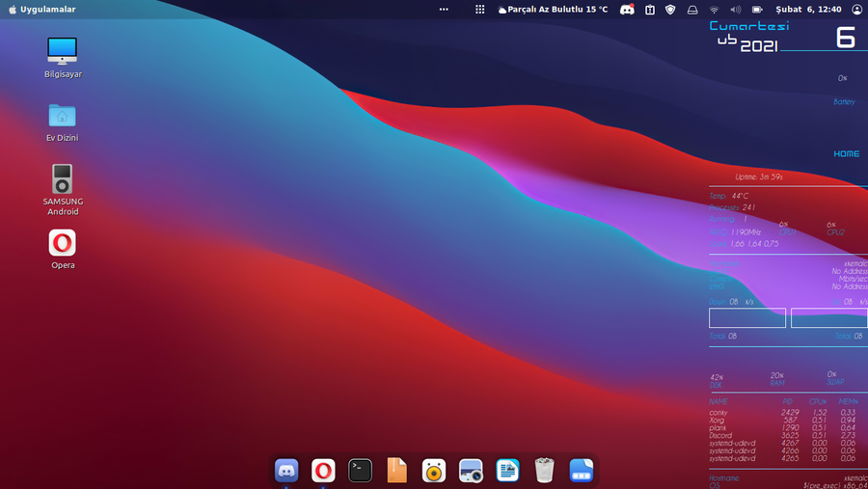Click the Discord tray icon in top panel
Image resolution: width=868 pixels, height=489 pixels.
pos(627,10)
